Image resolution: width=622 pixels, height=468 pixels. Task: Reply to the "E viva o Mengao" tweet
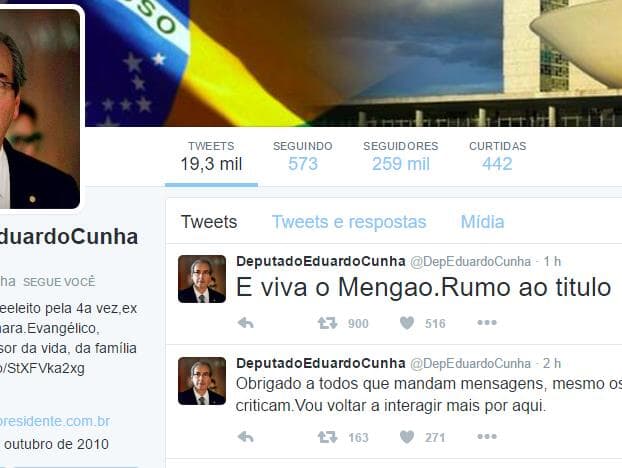point(246,323)
